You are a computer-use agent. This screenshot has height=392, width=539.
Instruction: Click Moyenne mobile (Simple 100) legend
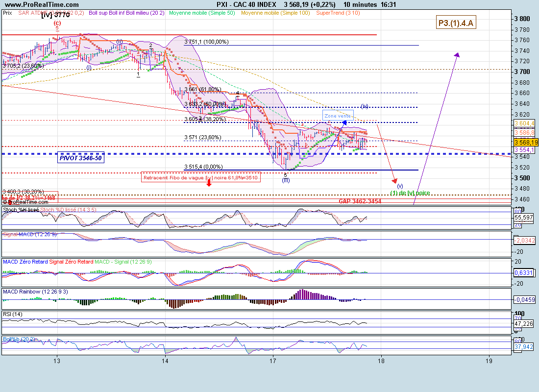pyautogui.click(x=275, y=13)
